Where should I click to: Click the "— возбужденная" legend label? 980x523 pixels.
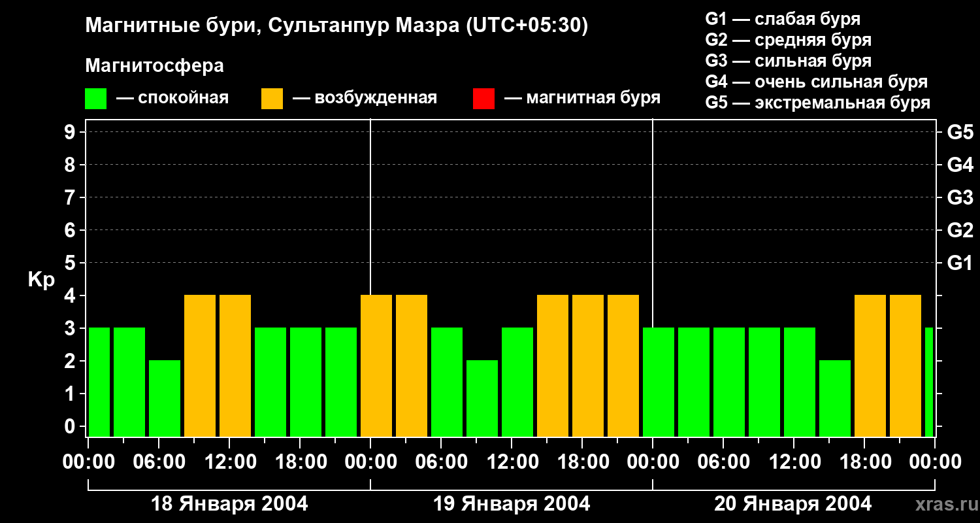coord(365,99)
